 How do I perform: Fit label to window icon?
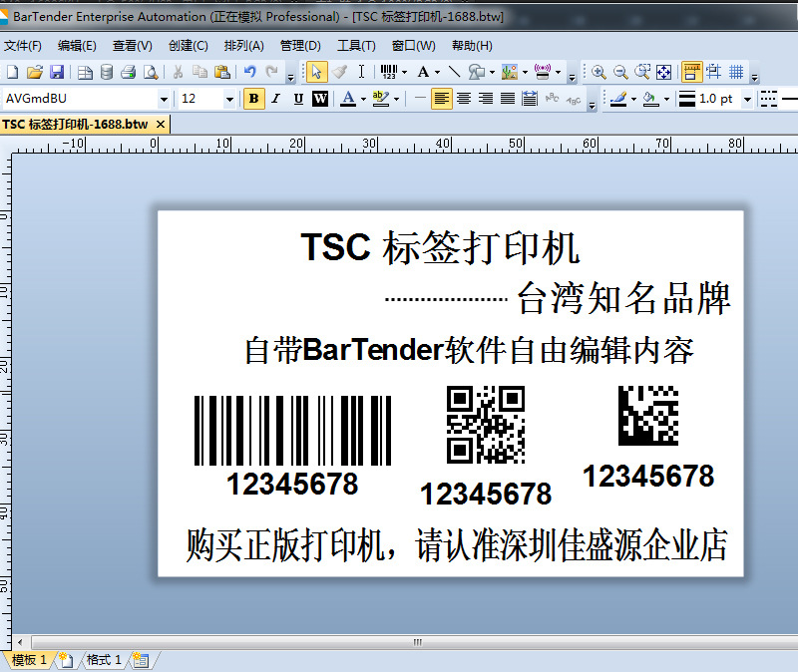pyautogui.click(x=664, y=72)
